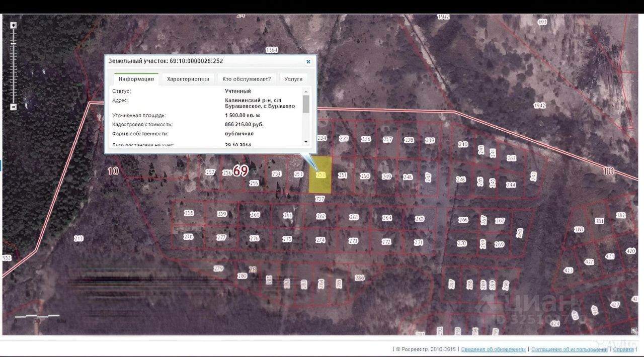Select parcel 249 on the map

click(386, 176)
